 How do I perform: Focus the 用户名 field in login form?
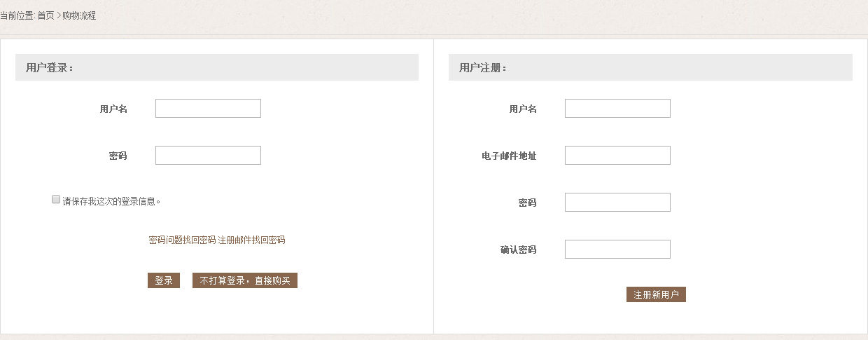tap(208, 108)
